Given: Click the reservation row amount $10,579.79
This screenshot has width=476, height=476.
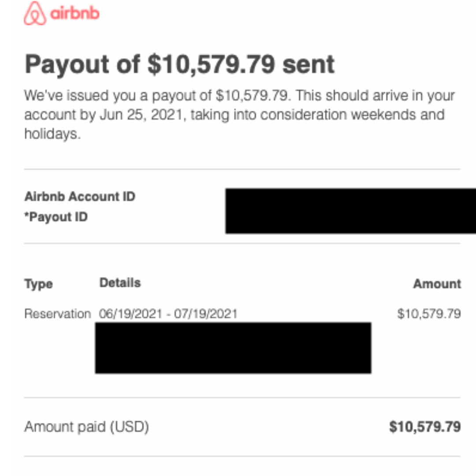Looking at the screenshot, I should click(x=429, y=314).
